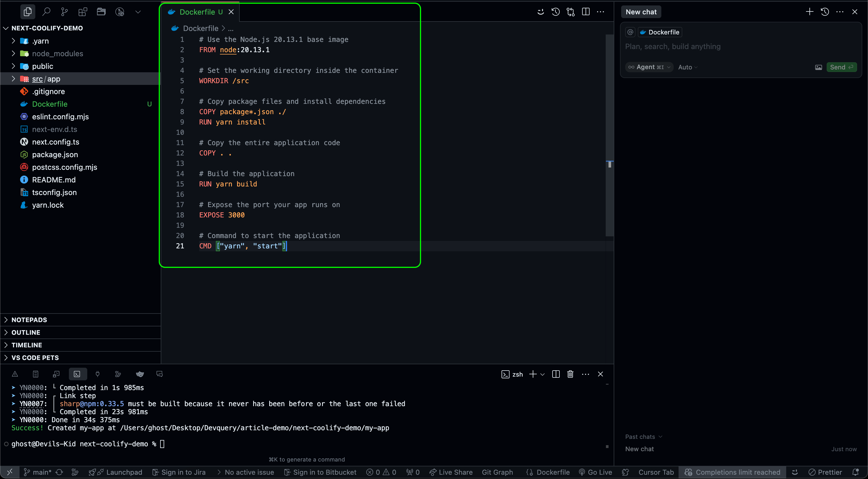
Task: Focus the chat prompt input field
Action: coord(740,47)
